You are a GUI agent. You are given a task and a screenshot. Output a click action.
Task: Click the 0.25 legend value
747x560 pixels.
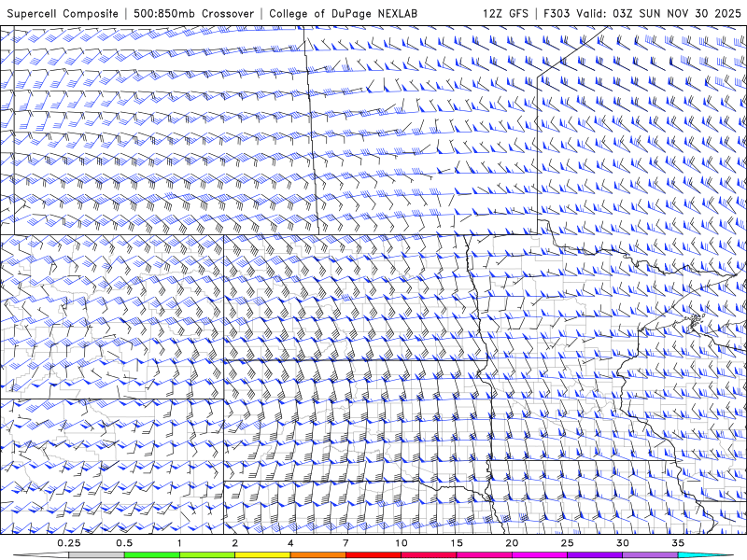point(69,543)
